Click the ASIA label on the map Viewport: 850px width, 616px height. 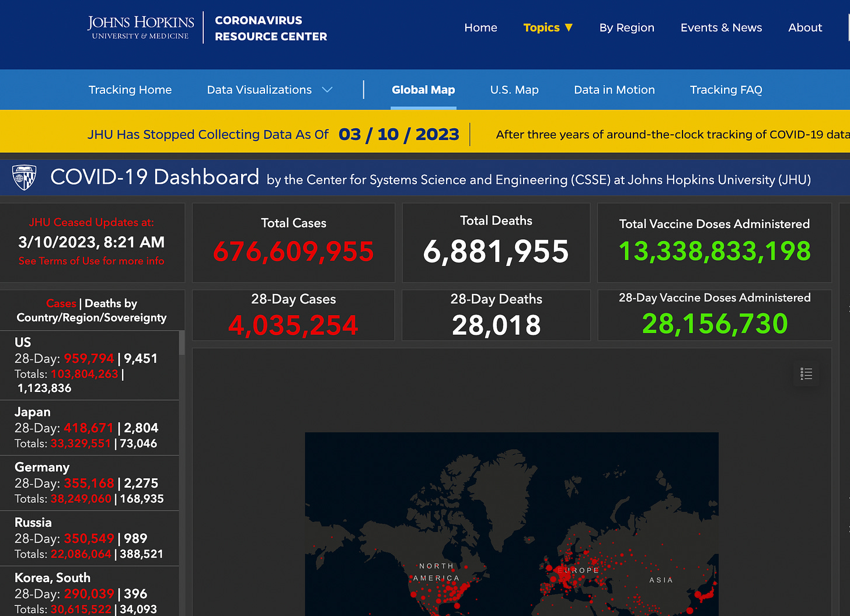[661, 580]
